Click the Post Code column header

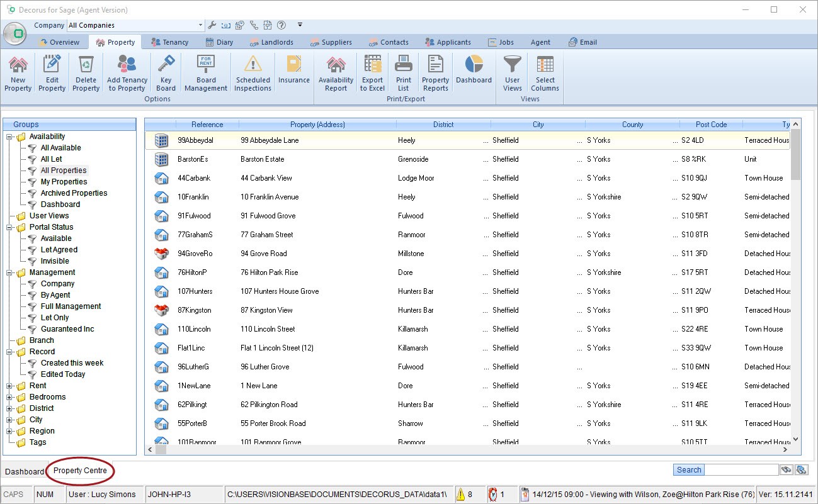711,125
